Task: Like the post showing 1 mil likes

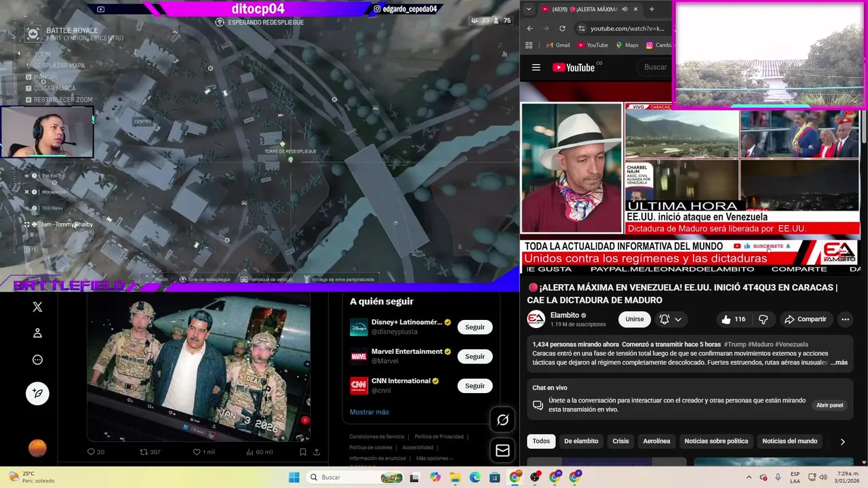Action: click(x=204, y=452)
